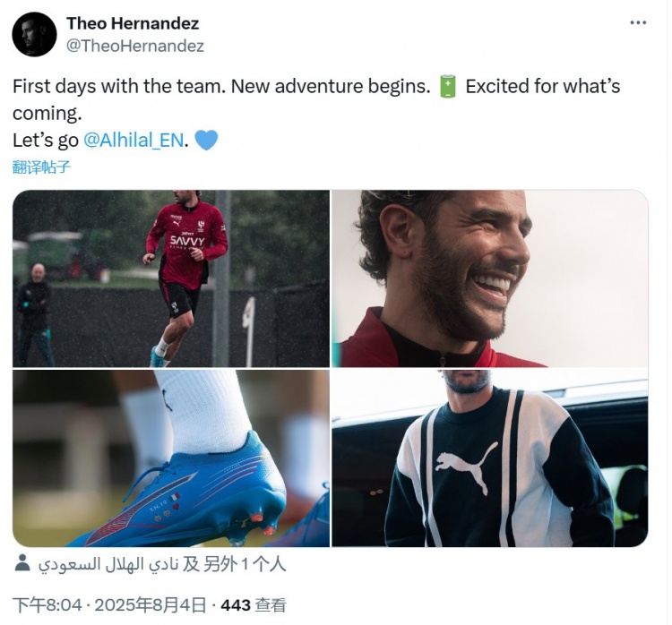
Task: Open the smiling close-up photo
Action: [x=490, y=278]
